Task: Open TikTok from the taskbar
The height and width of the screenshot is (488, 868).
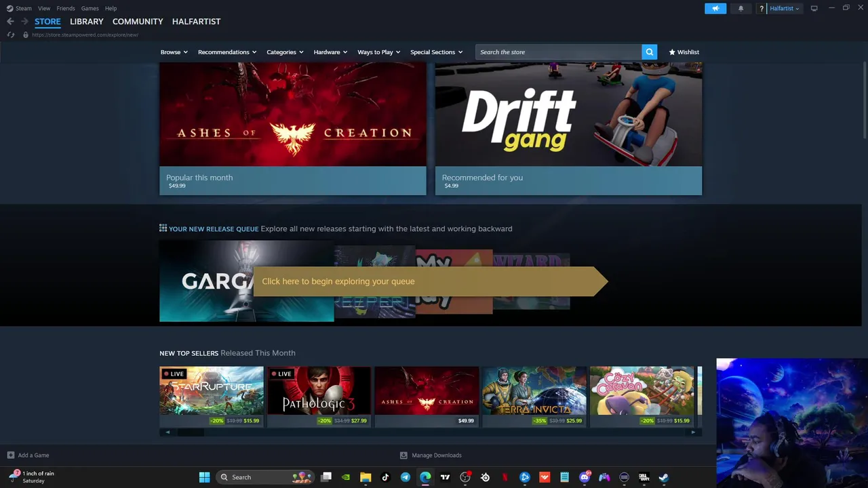Action: pos(385,477)
